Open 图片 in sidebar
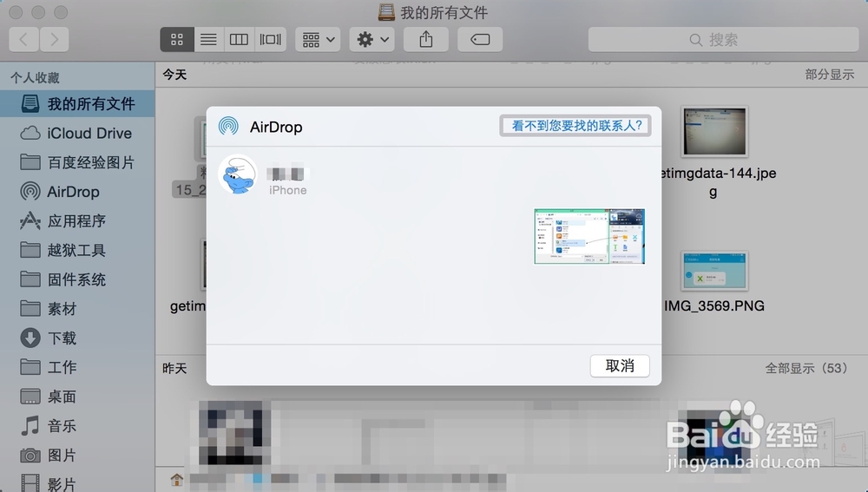The width and height of the screenshot is (868, 492). [x=77, y=456]
